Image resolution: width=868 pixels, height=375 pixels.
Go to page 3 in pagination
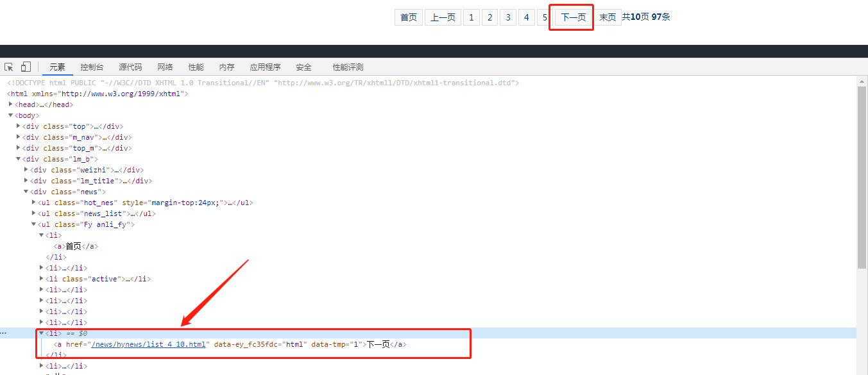(508, 17)
